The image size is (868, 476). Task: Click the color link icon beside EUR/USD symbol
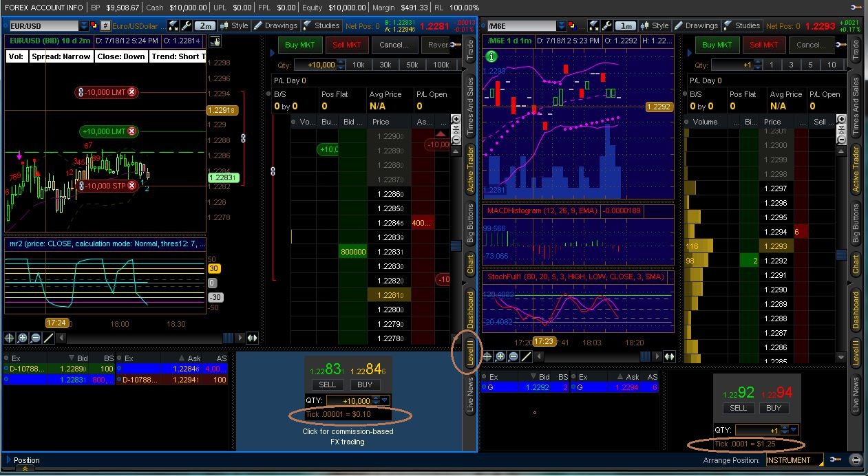[95, 25]
